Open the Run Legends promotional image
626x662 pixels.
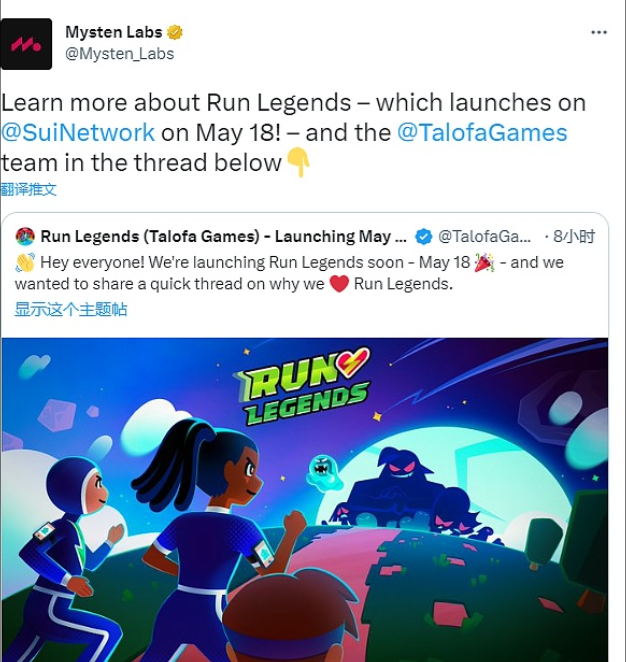305,500
